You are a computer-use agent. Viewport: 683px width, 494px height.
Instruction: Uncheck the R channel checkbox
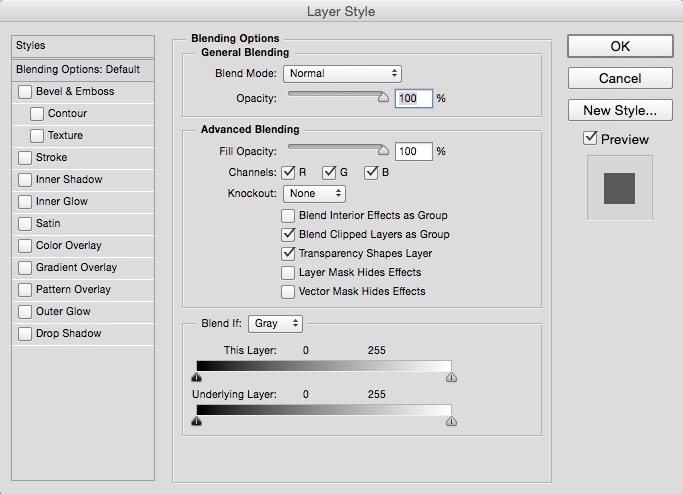pyautogui.click(x=288, y=173)
